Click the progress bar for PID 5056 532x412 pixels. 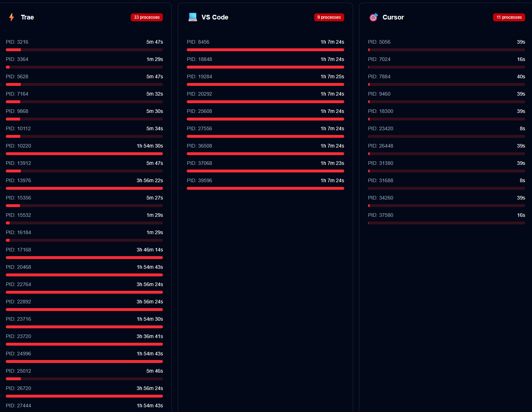(x=446, y=50)
